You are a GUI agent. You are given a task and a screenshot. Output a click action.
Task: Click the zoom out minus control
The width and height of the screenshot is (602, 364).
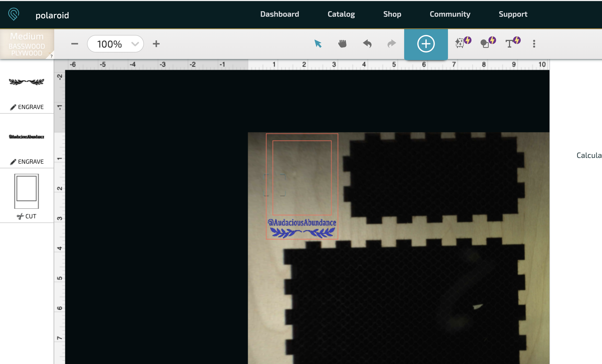click(x=74, y=44)
